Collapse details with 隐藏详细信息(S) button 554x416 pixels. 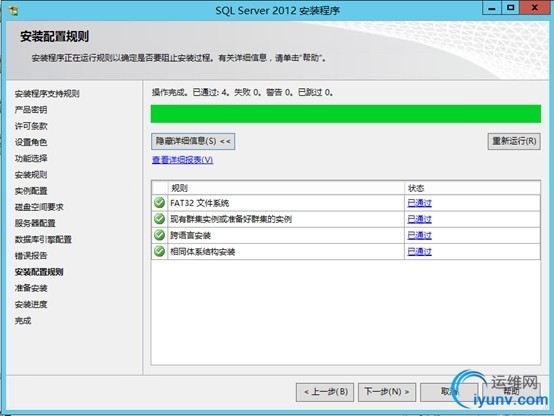pos(193,141)
